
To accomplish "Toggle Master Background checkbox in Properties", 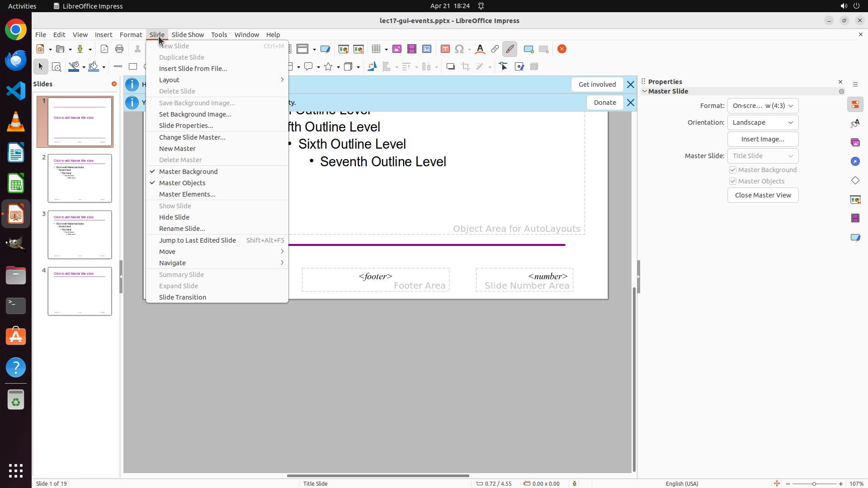I will click(733, 170).
